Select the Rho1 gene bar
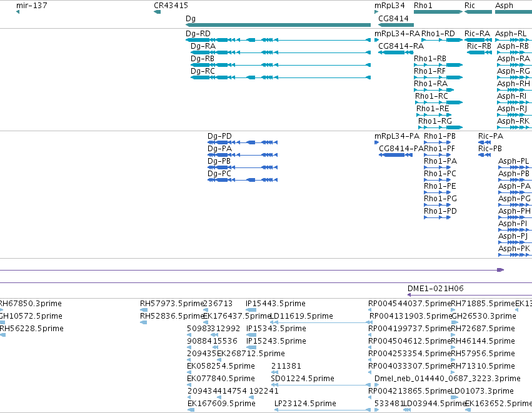 pyautogui.click(x=438, y=12)
